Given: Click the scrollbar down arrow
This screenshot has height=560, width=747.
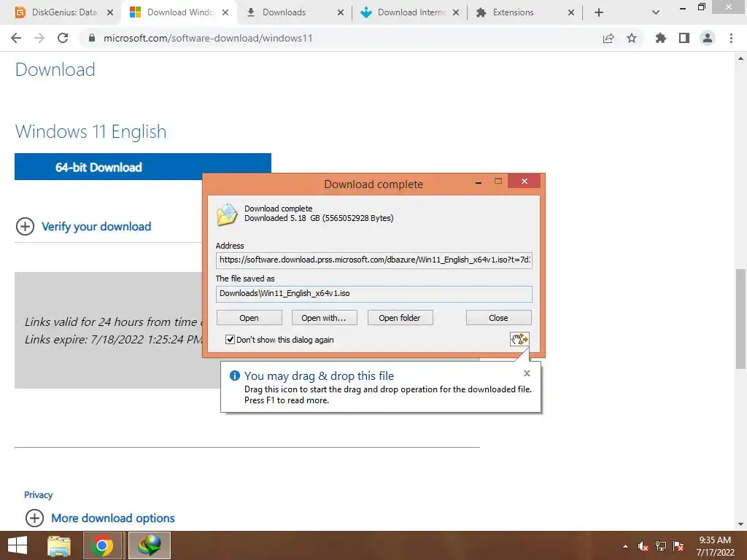Looking at the screenshot, I should (740, 524).
